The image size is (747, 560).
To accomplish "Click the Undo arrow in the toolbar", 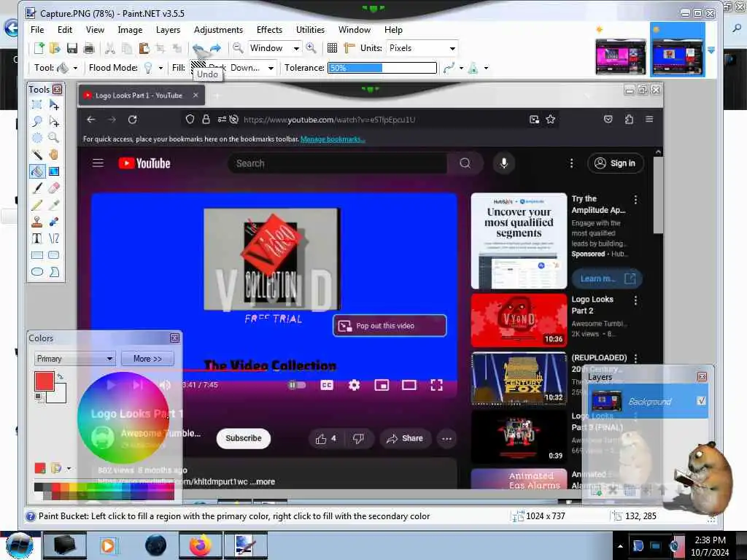I will (x=198, y=48).
